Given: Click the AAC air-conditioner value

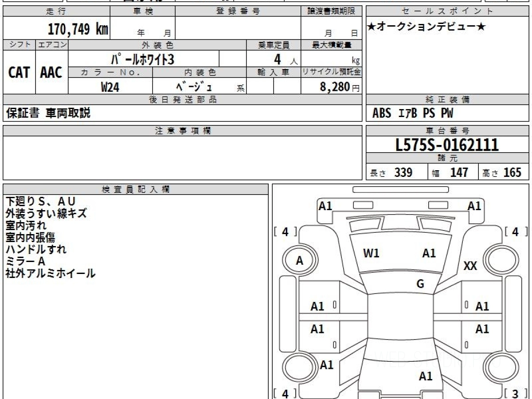Looking at the screenshot, I should point(51,72).
